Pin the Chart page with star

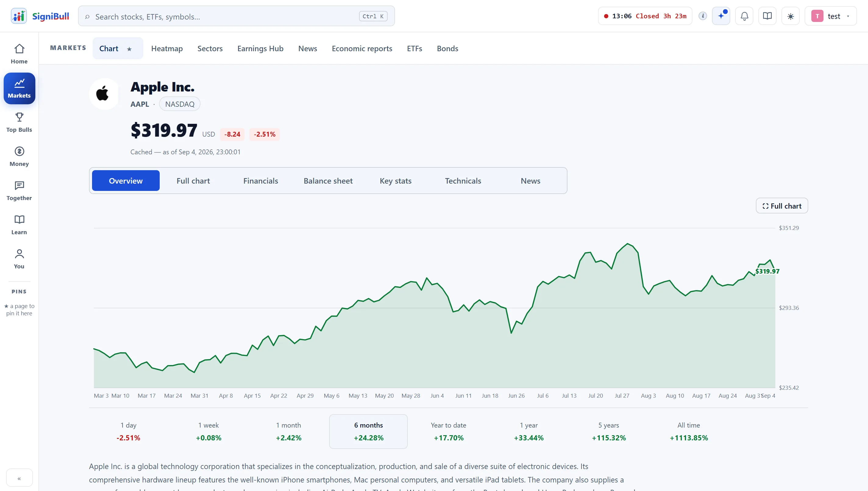coord(129,49)
